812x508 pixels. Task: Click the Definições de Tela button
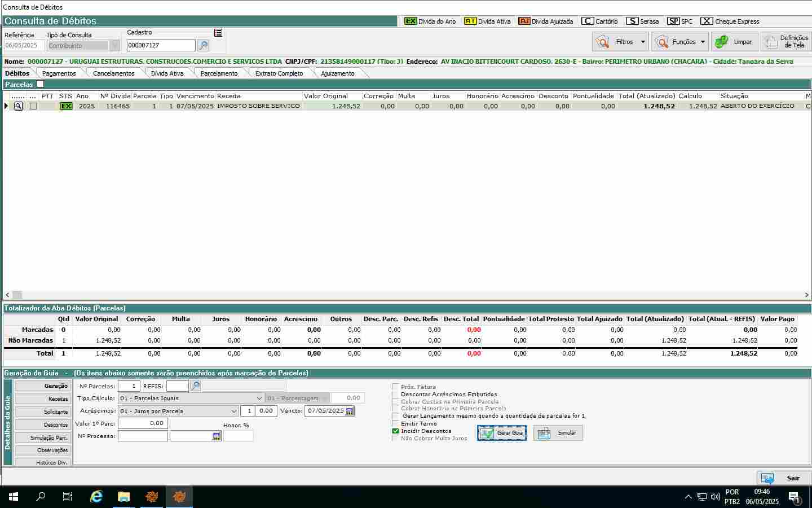(786, 42)
